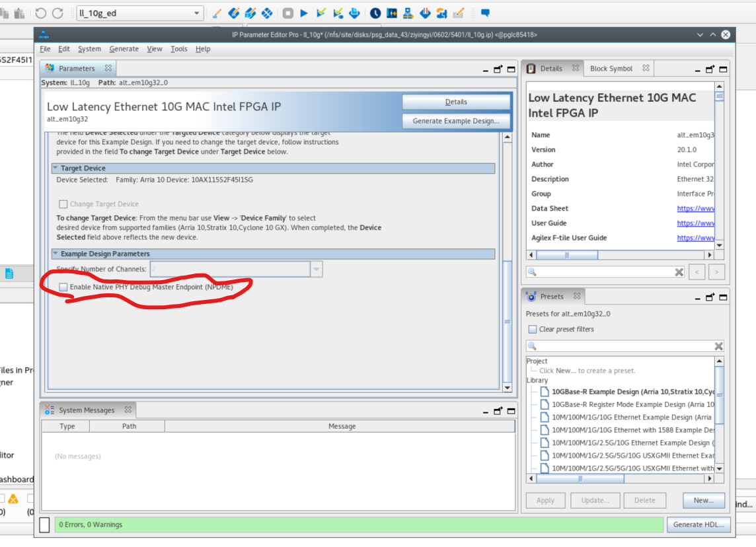Clear the Details search field with X
Viewport: 756px width, 547px height.
[679, 272]
